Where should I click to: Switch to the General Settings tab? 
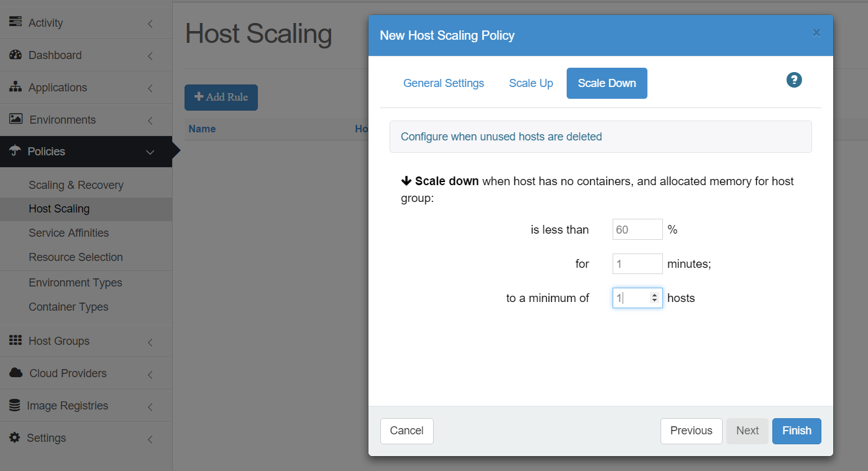tap(444, 83)
